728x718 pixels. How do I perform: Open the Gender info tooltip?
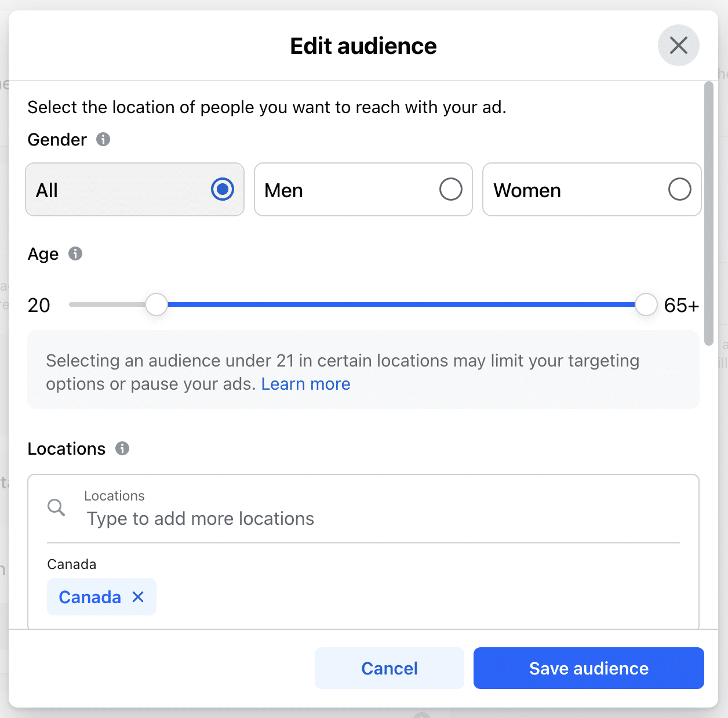(103, 139)
